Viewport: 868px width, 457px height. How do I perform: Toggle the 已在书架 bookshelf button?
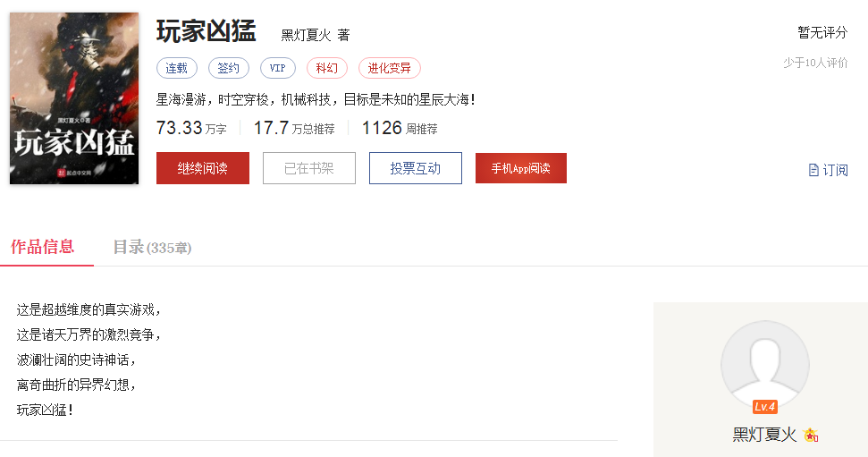click(x=309, y=168)
